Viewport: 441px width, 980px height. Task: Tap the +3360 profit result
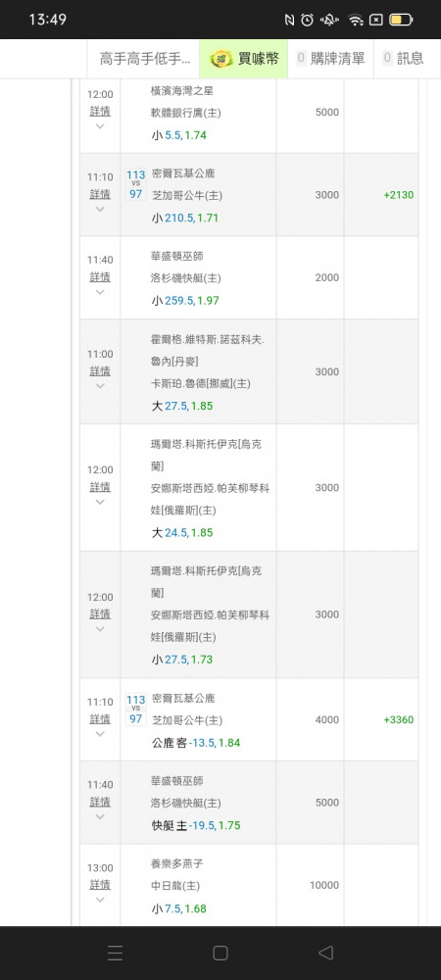coord(399,719)
